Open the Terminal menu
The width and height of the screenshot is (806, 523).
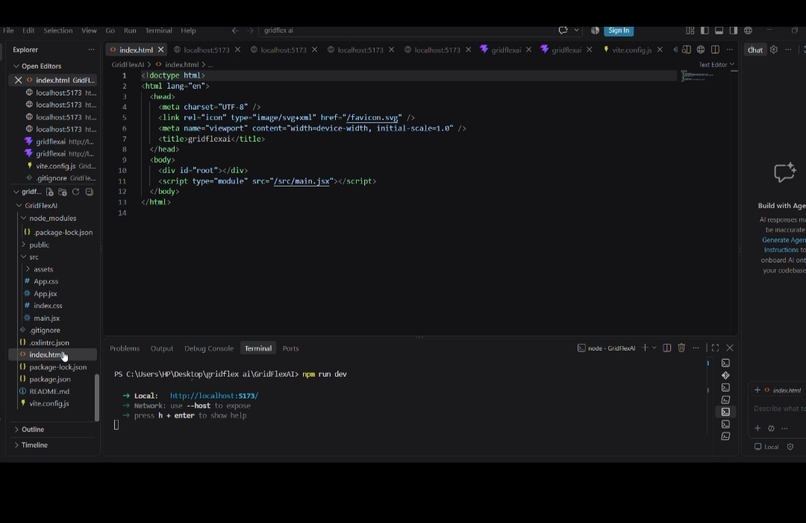pyautogui.click(x=158, y=30)
